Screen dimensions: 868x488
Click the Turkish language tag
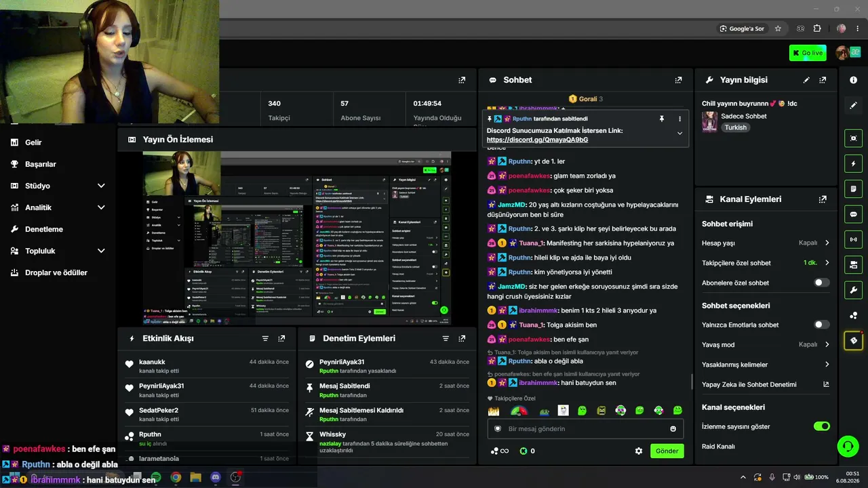point(735,127)
